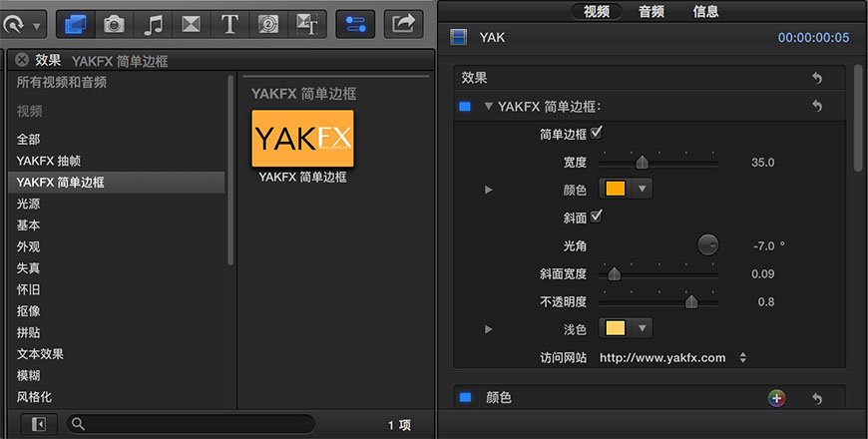Open the 颜色 swatch dropdown arrow
Image resolution: width=868 pixels, height=439 pixels.
pyautogui.click(x=642, y=189)
